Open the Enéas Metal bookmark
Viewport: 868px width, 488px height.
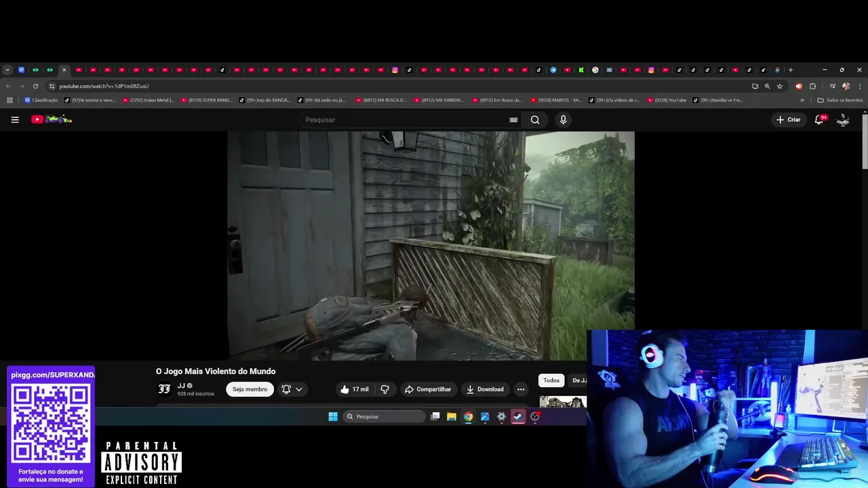[149, 100]
